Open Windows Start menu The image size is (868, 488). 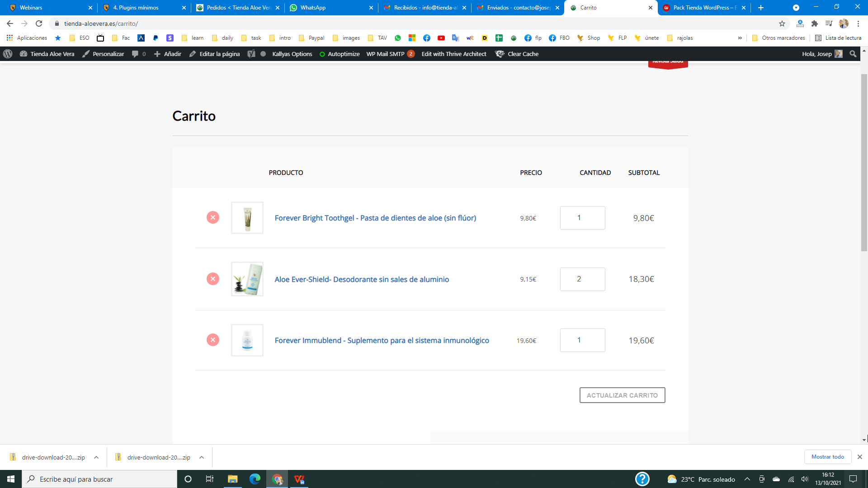pyautogui.click(x=11, y=479)
